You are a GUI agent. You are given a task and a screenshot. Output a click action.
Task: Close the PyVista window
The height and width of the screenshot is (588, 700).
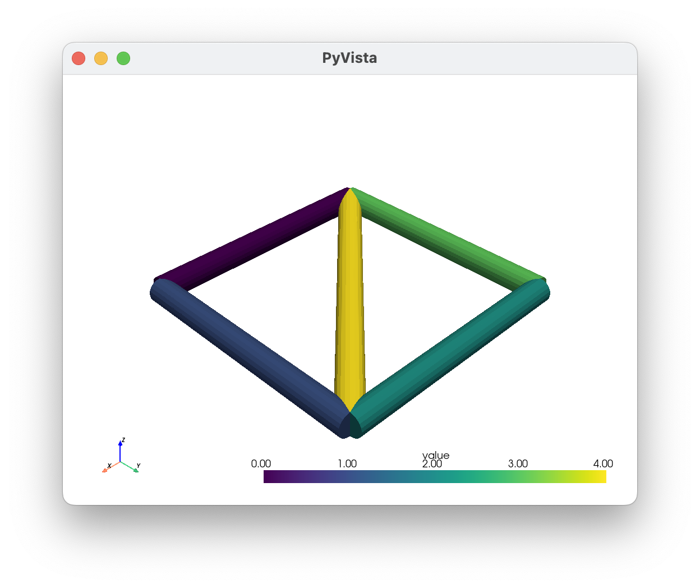pyautogui.click(x=79, y=58)
